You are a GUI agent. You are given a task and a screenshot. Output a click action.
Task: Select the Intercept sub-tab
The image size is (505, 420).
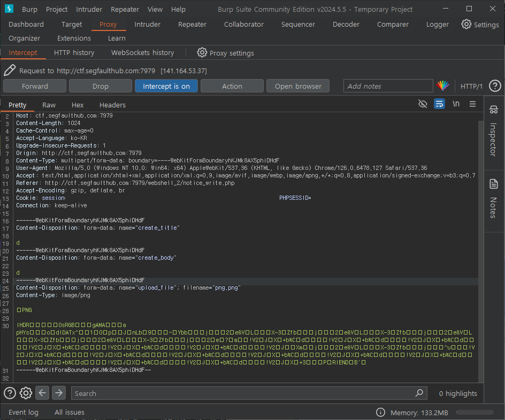pyautogui.click(x=23, y=52)
